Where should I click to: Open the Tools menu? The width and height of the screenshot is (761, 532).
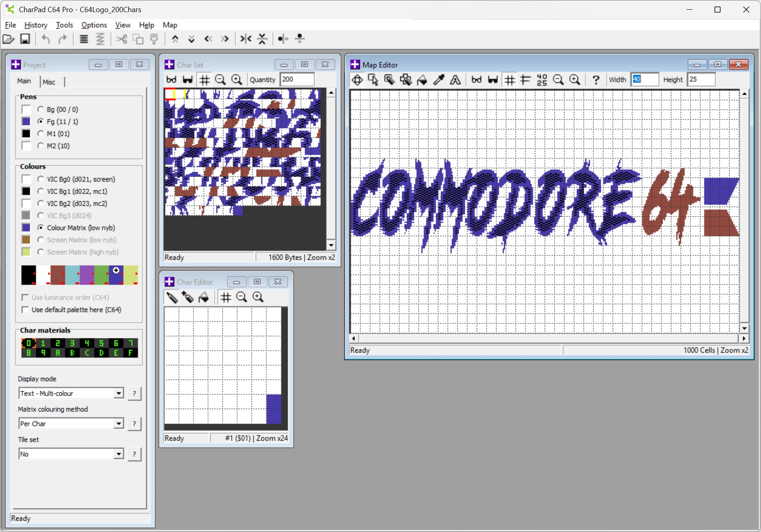pos(64,25)
